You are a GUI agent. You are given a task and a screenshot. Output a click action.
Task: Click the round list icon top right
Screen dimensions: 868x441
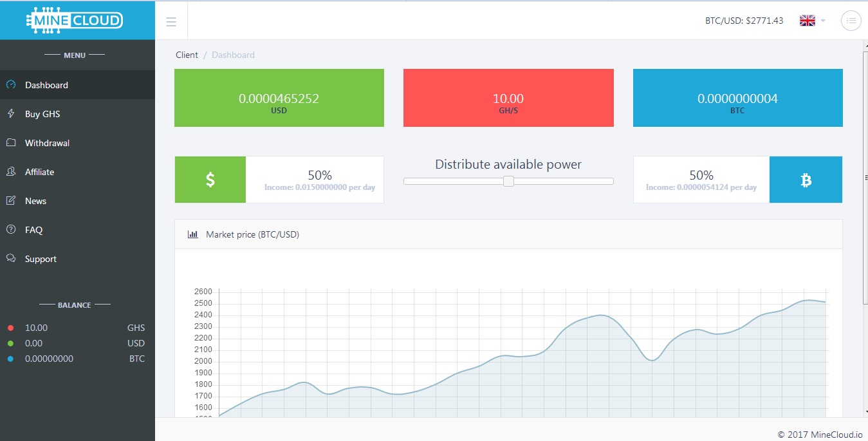pos(851,21)
